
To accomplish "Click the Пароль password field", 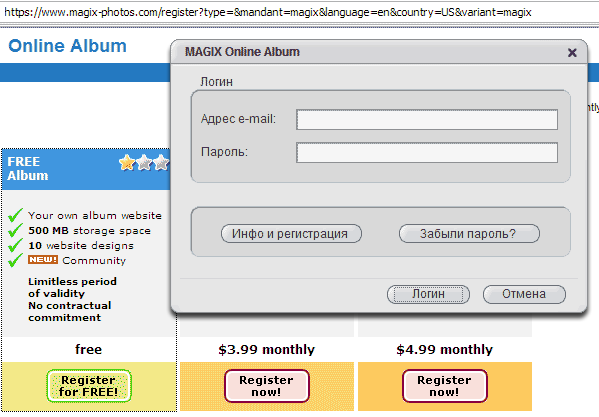I will click(x=427, y=152).
